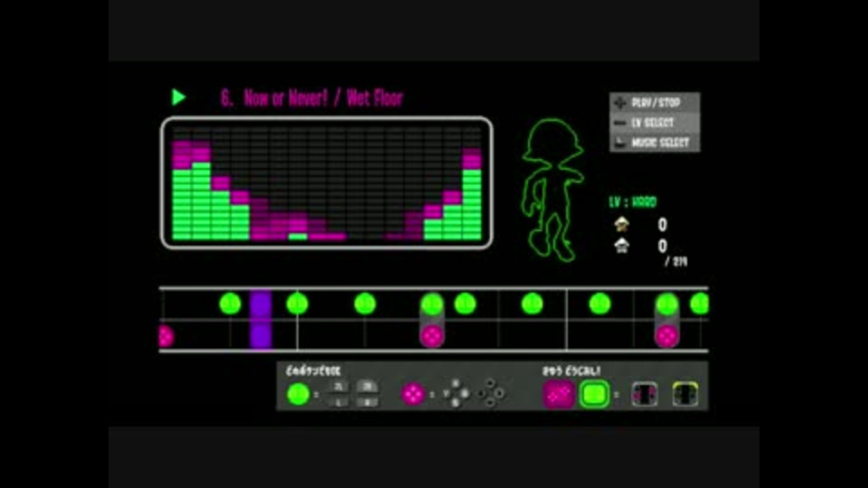Click the gold squid score icon
The height and width of the screenshot is (488, 868).
pos(622,224)
